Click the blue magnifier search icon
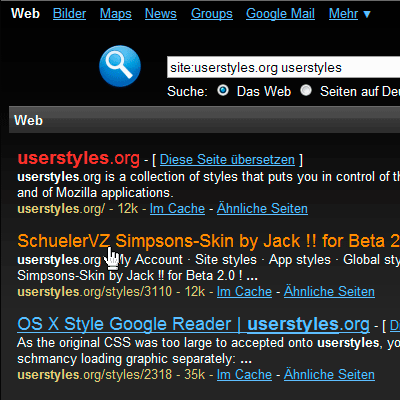The width and height of the screenshot is (400, 400). [120, 66]
